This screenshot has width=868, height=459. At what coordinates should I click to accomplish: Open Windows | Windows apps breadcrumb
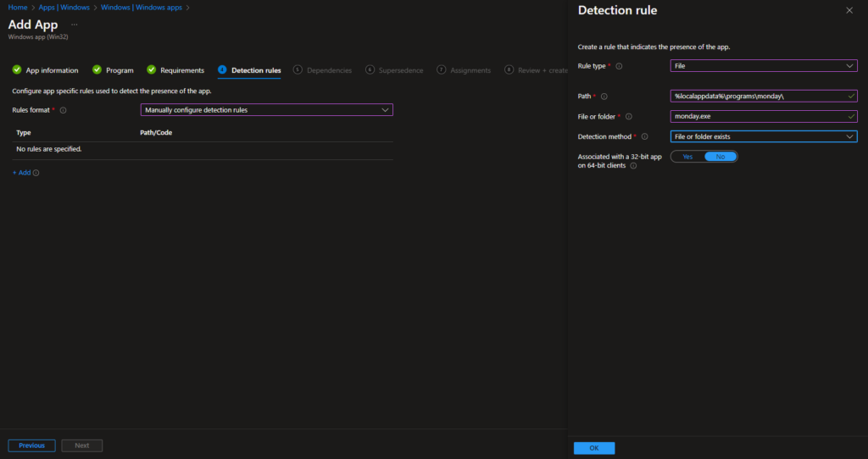coord(142,8)
